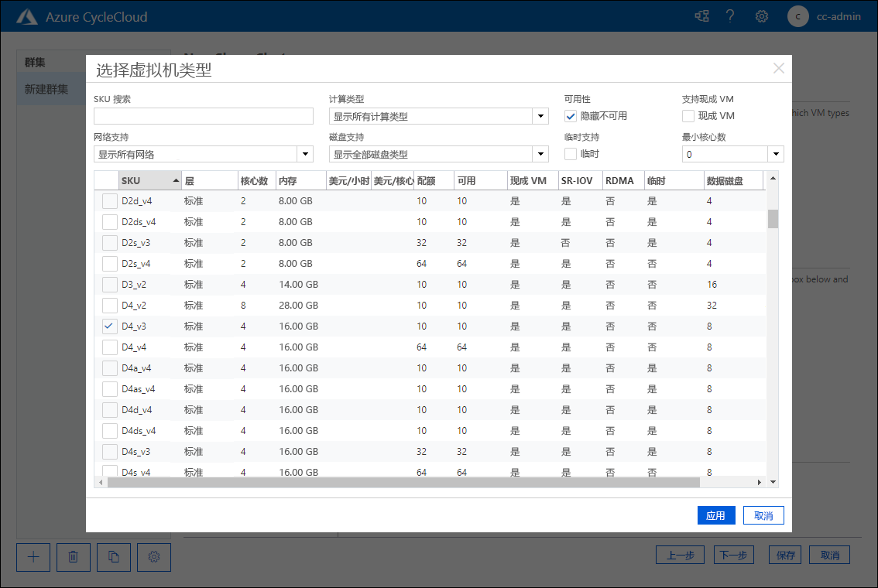Enable the 临时 support checkbox
The image size is (878, 588).
coord(571,154)
